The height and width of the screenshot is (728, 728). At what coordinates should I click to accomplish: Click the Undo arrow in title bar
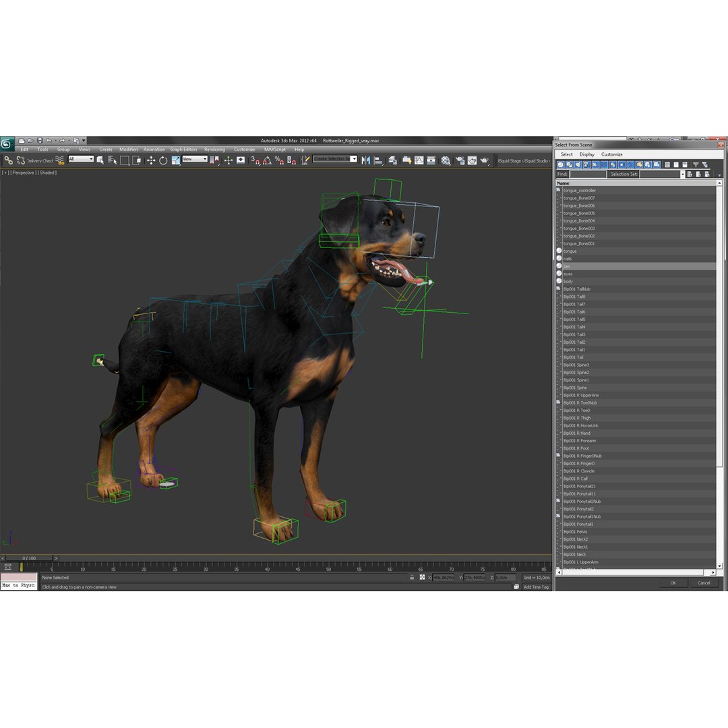point(49,141)
